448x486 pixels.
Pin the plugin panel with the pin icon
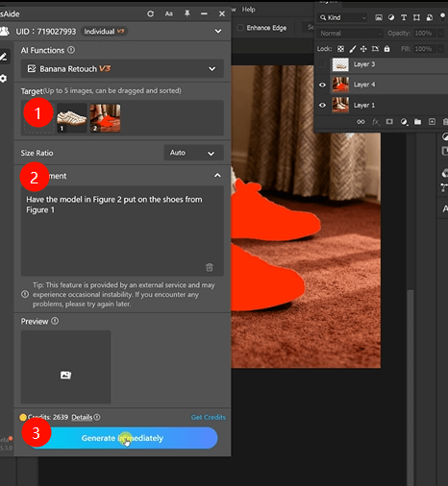tap(187, 13)
